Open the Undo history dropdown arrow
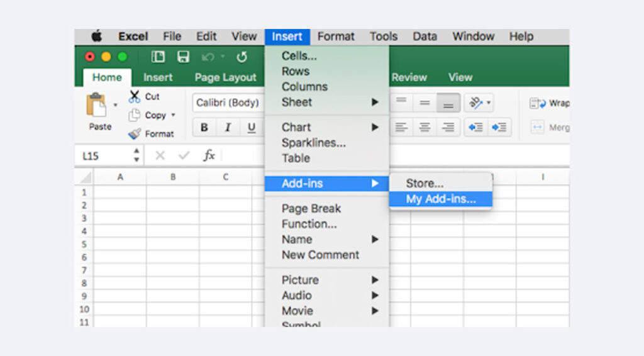644x356 pixels. pyautogui.click(x=223, y=57)
